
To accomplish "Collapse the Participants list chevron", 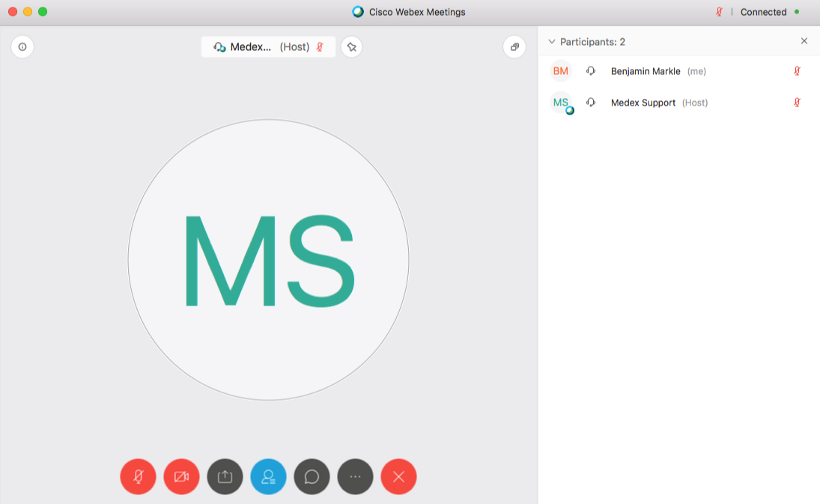I will [x=552, y=42].
